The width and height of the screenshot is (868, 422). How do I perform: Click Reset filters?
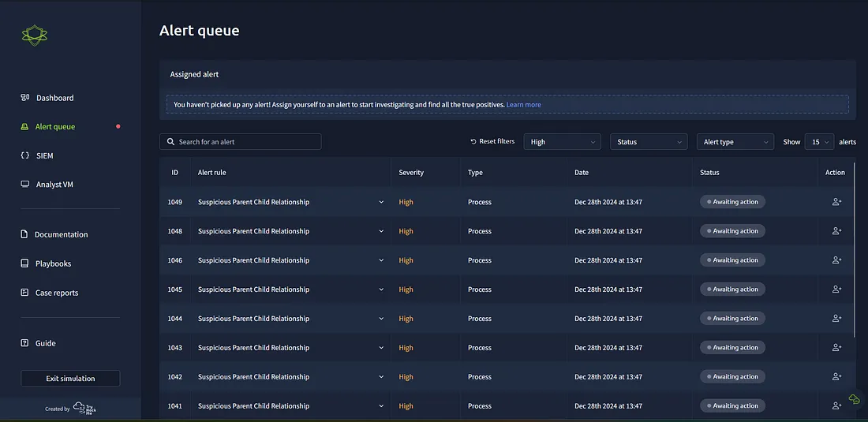pos(492,142)
